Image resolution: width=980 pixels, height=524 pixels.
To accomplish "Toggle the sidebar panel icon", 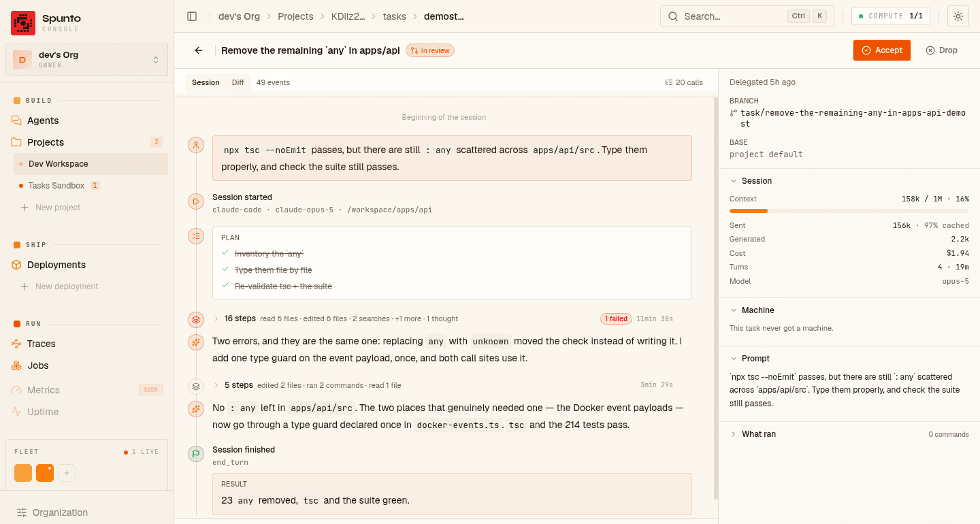I will [x=192, y=16].
